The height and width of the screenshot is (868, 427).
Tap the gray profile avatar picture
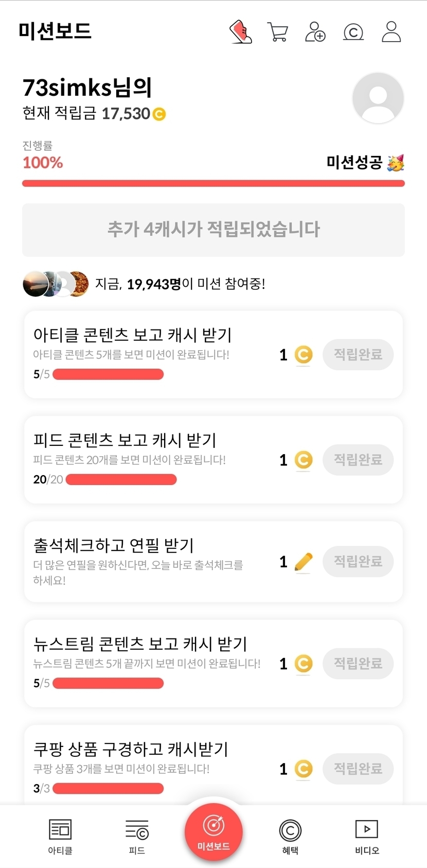[378, 98]
